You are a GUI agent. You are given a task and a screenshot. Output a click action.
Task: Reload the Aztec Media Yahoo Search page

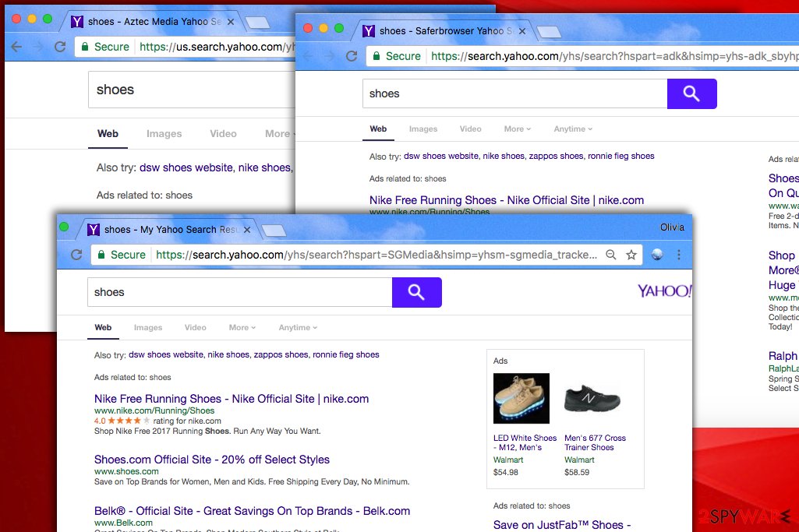60,47
